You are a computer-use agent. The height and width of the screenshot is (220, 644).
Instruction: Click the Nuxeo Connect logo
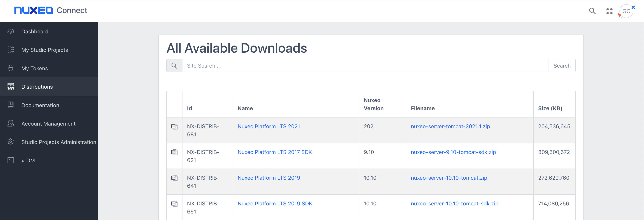[51, 10]
